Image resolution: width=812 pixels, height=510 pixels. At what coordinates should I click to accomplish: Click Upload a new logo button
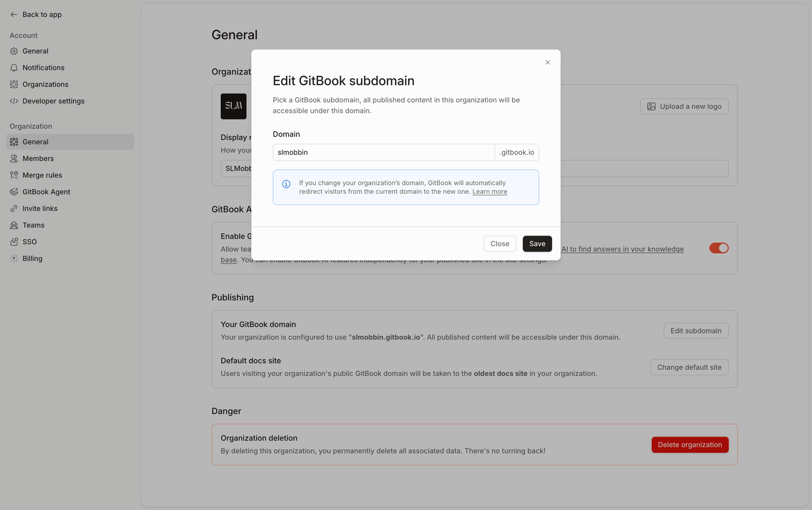[684, 107]
